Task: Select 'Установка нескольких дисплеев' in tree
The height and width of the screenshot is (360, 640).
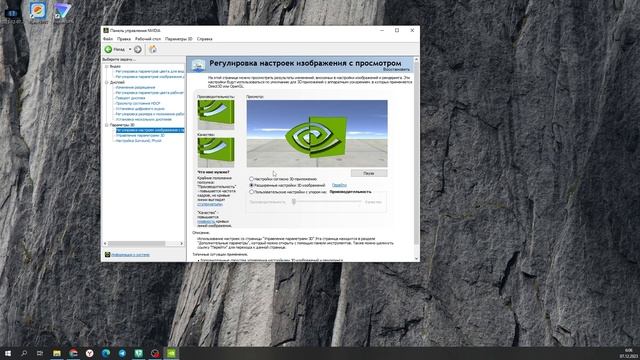Action: pos(143,119)
